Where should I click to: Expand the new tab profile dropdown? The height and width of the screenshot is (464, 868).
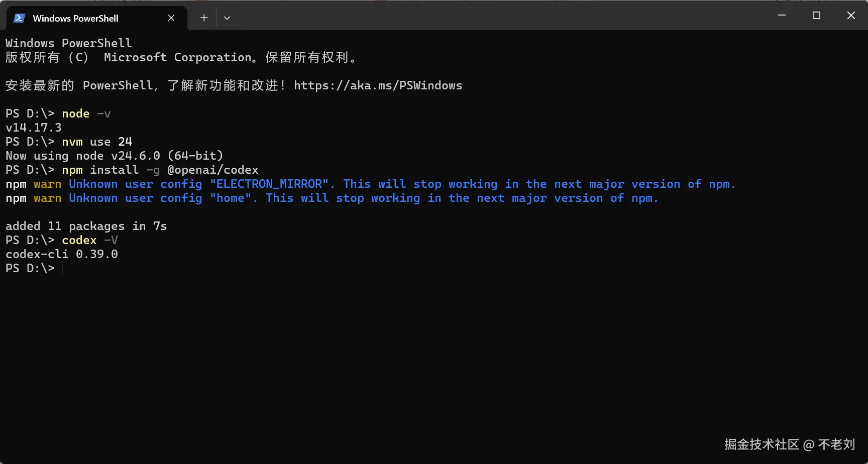(x=227, y=18)
